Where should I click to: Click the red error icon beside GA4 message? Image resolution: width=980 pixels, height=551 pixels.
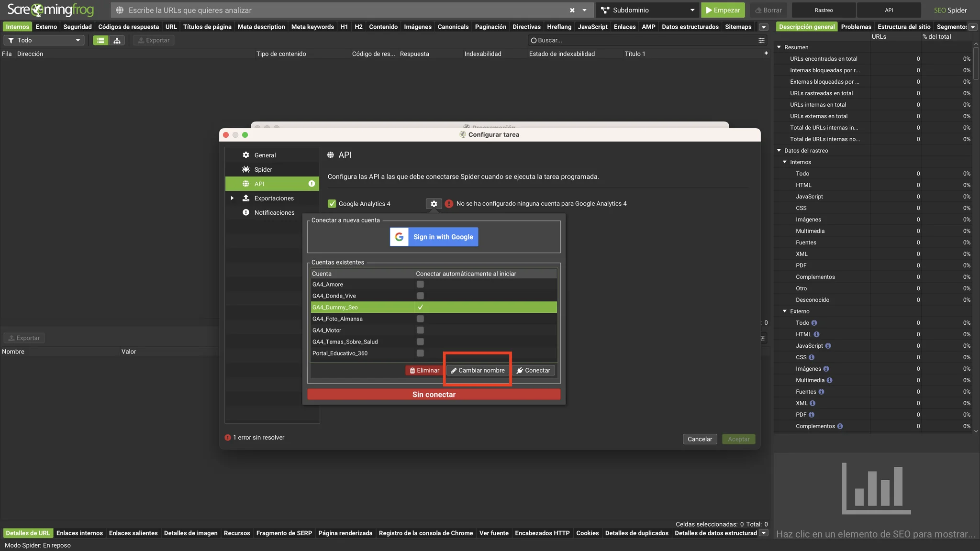pyautogui.click(x=449, y=204)
